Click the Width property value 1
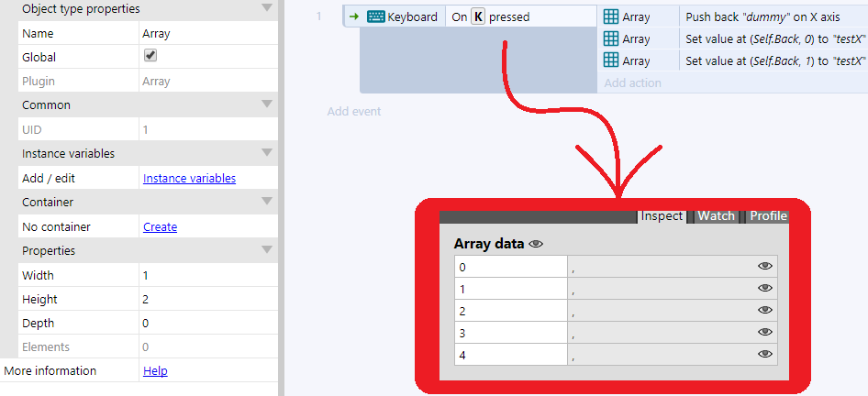The image size is (868, 396). (x=208, y=275)
